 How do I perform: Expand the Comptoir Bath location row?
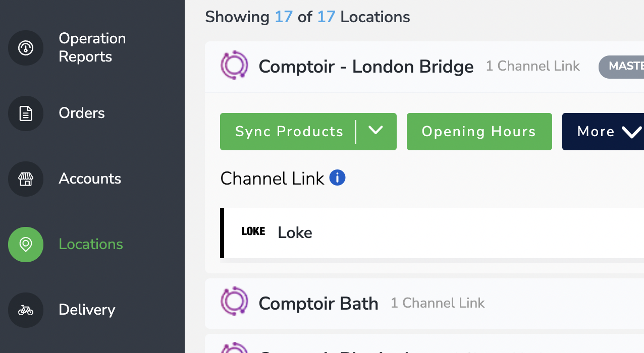424,304
